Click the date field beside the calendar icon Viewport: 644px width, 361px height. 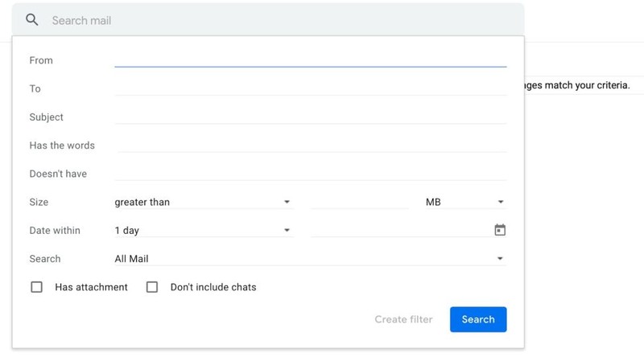pyautogui.click(x=400, y=230)
